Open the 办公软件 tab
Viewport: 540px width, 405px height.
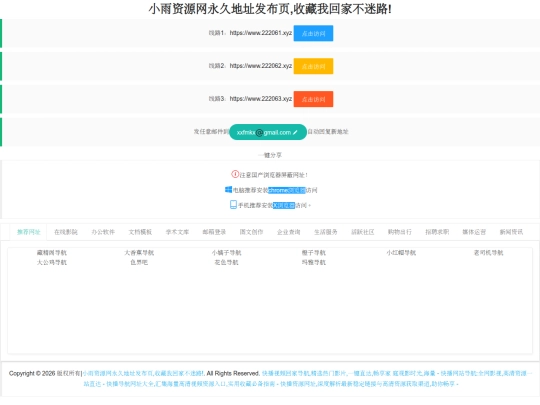coord(103,232)
